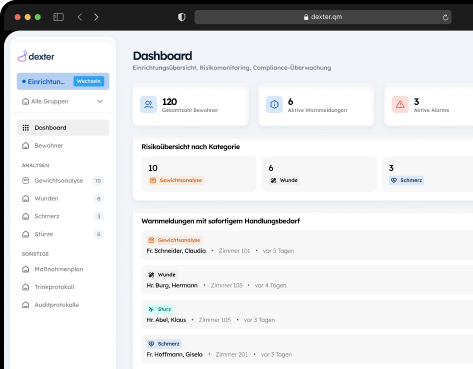The width and height of the screenshot is (473, 369).
Task: Open the 3 Aktive Alarme card
Action: tap(429, 105)
